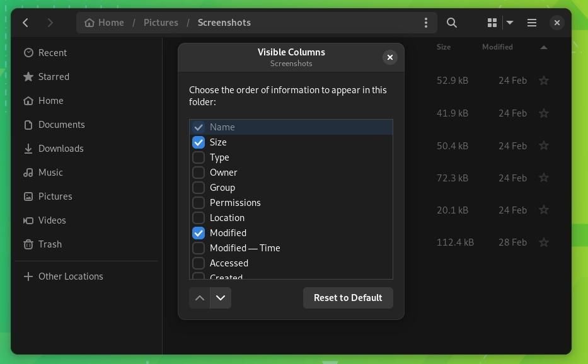Click the move-down chevron in the dialog
Viewport: 588px width, 364px height.
(x=221, y=297)
